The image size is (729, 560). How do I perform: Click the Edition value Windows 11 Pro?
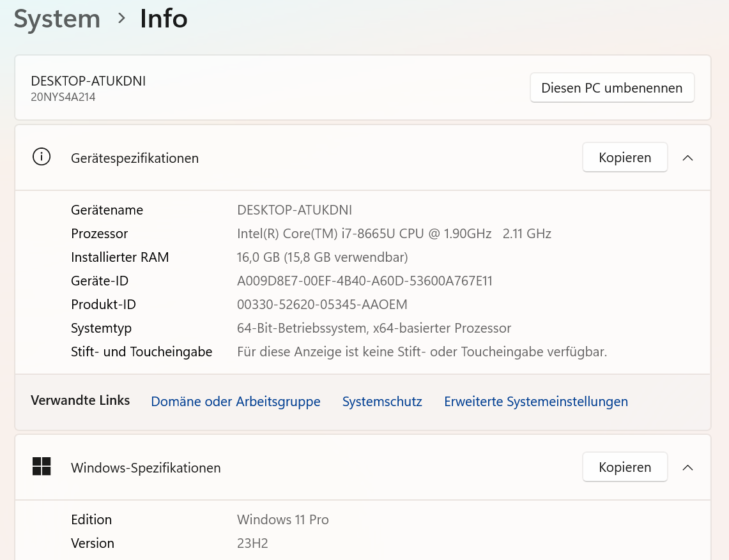click(x=282, y=520)
